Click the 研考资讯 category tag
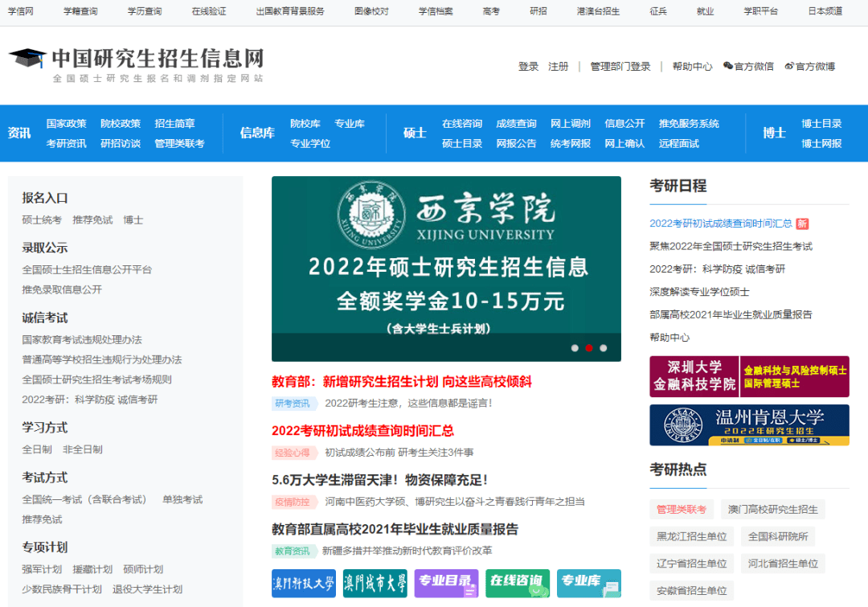The image size is (868, 607). point(293,403)
